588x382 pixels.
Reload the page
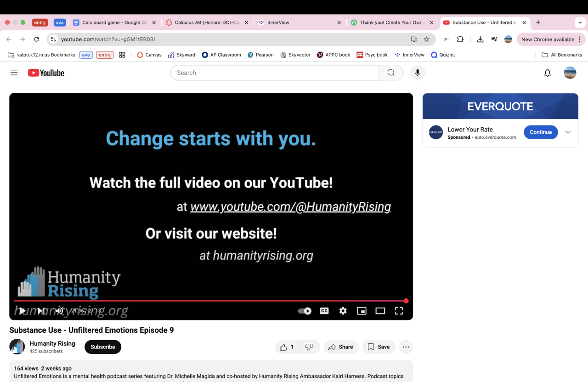point(37,40)
